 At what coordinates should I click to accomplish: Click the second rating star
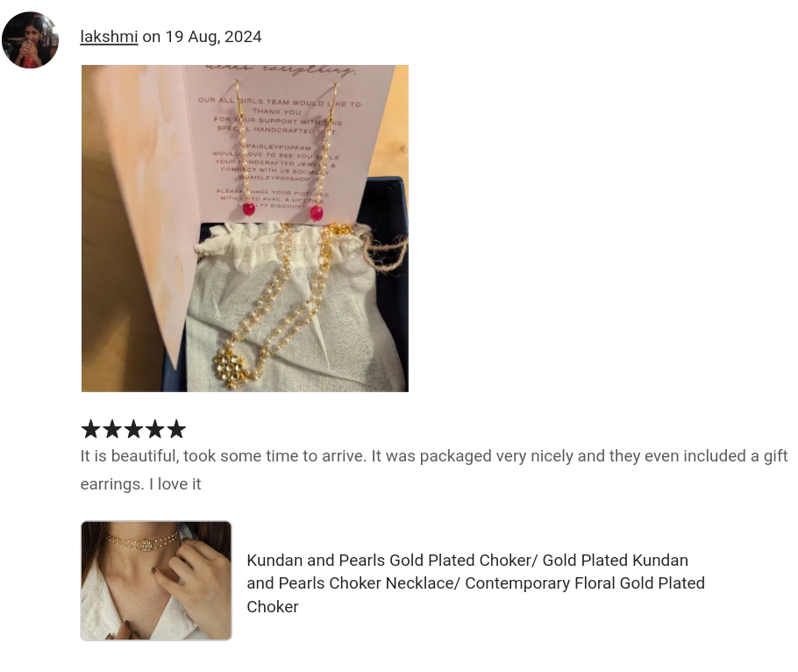pos(112,429)
